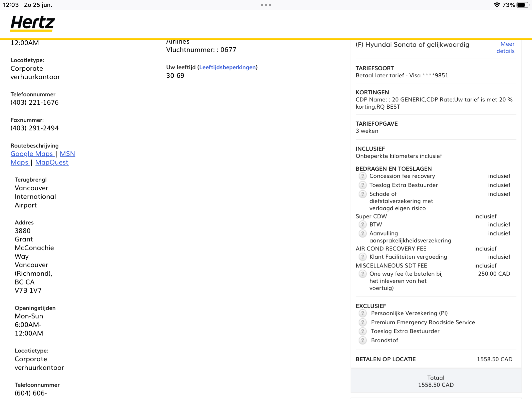This screenshot has width=532, height=399.
Task: Tap the Wi-Fi status icon
Action: (x=497, y=5)
